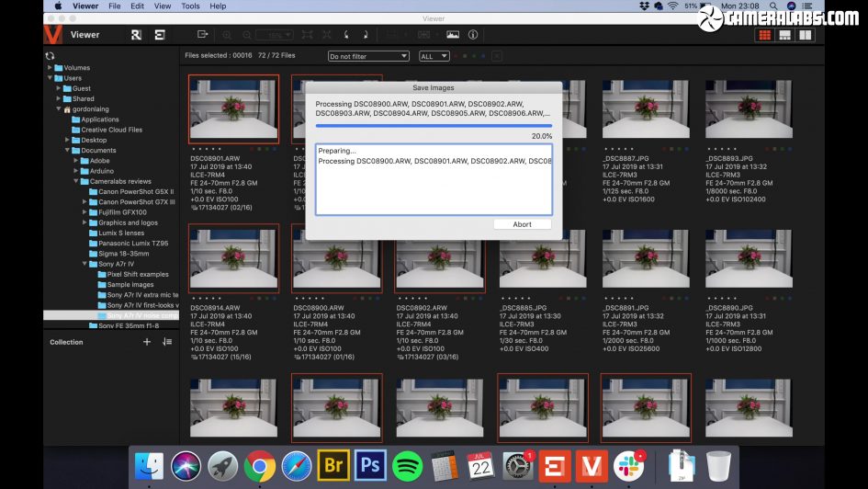Screen dimensions: 868x489
Task: Collapse the Sony A7r IV folder
Action: point(85,264)
